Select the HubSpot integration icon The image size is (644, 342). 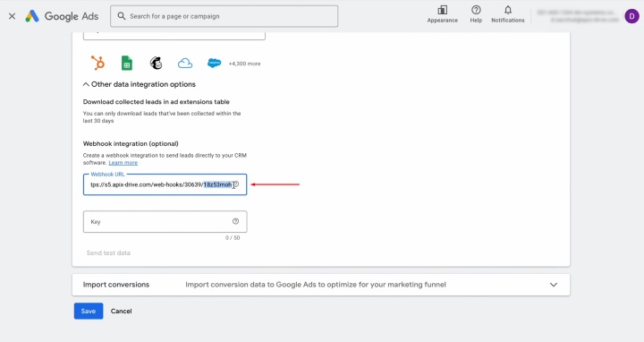[97, 63]
